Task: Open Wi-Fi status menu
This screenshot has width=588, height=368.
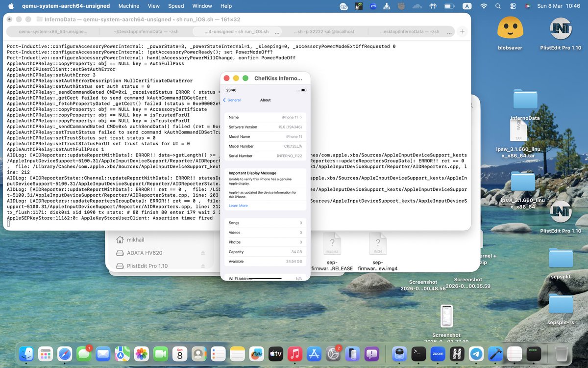Action: pyautogui.click(x=484, y=6)
